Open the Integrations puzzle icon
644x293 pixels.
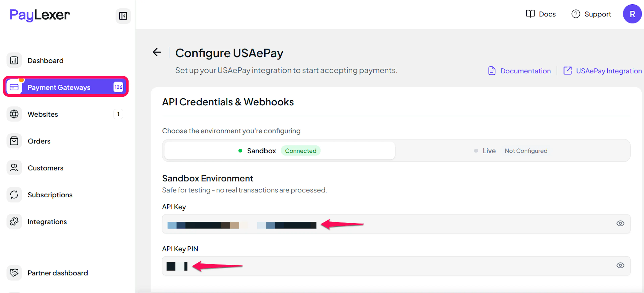tap(14, 222)
